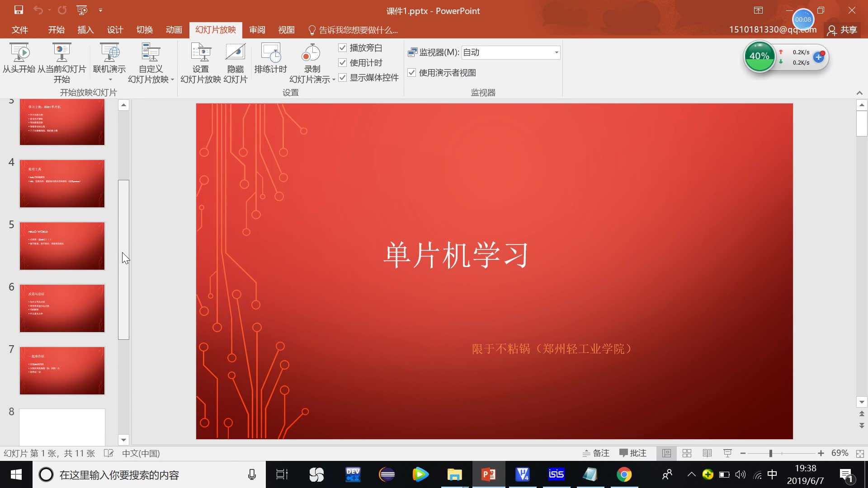Viewport: 868px width, 488px height.
Task: Toggle the 播放旁白 checkbox
Action: point(343,47)
